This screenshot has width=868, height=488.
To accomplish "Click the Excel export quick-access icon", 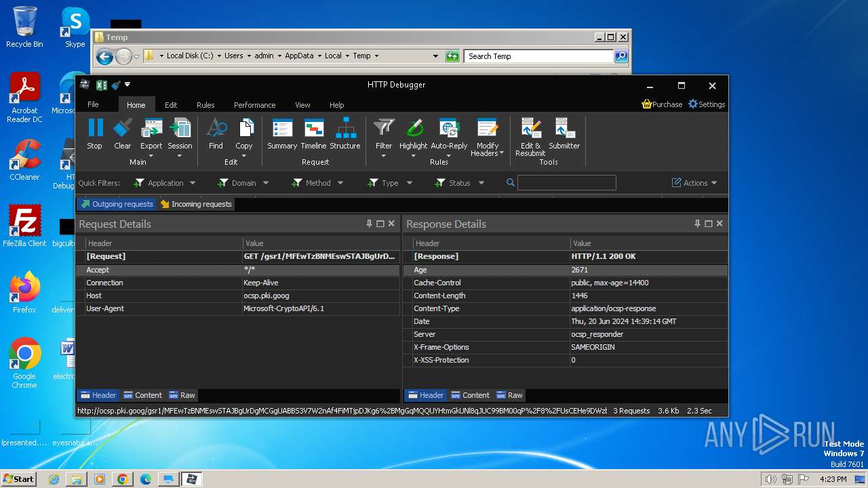I will pyautogui.click(x=102, y=85).
